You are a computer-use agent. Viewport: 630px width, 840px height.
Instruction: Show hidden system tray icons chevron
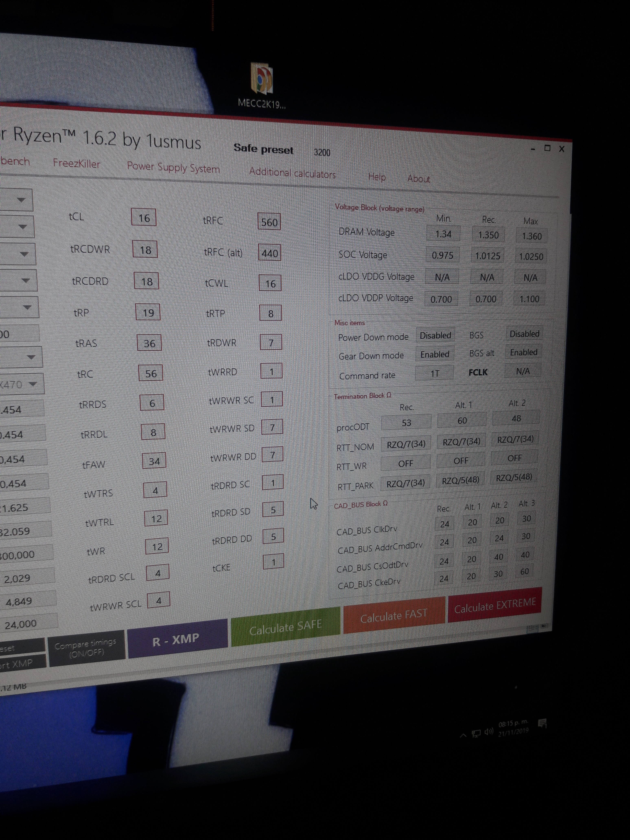[x=463, y=736]
